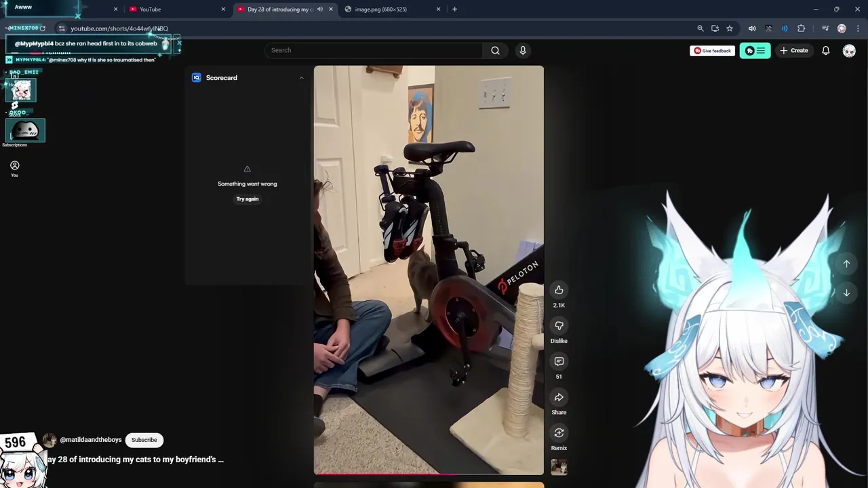Open the site information icon beside the URL
Viewport: 868px width, 488px height.
[x=61, y=28]
